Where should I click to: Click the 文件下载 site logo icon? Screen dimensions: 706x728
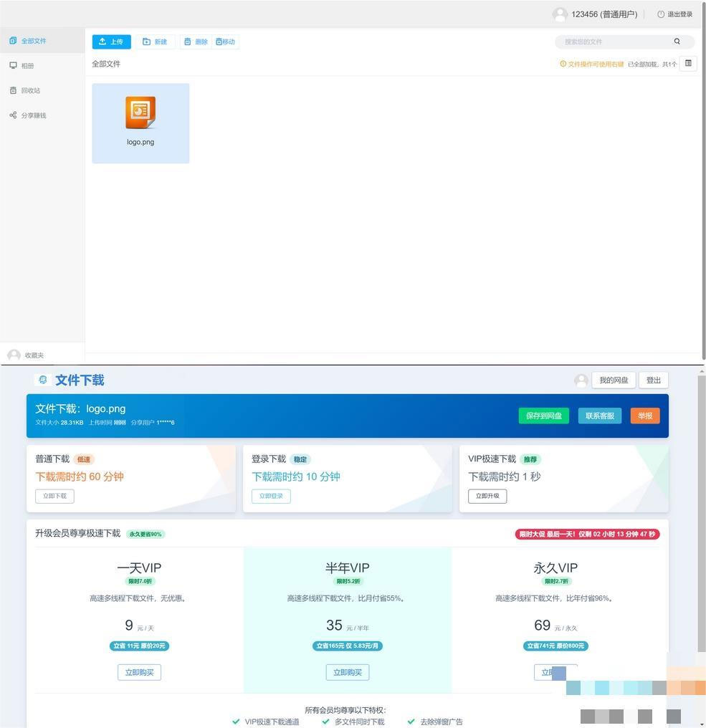[x=42, y=379]
